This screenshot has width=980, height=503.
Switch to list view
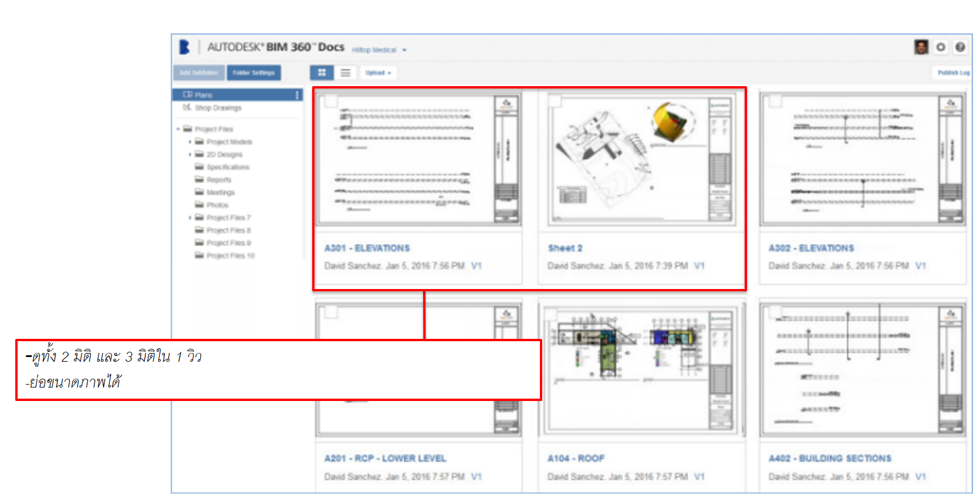tap(346, 73)
